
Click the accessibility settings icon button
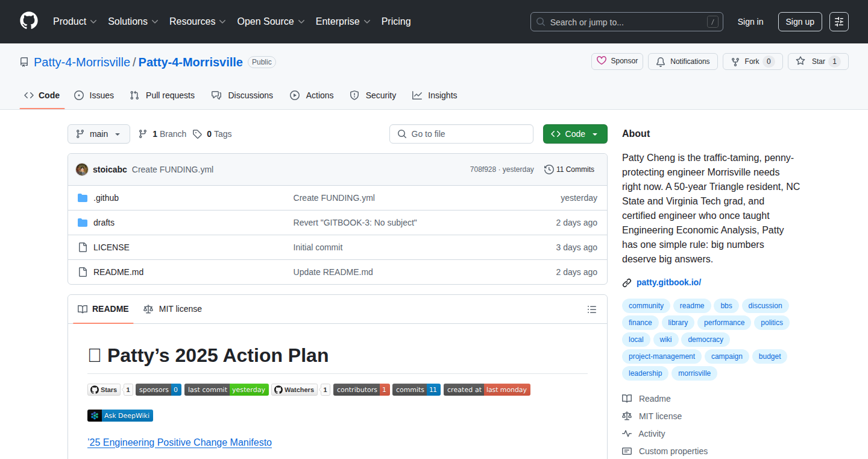[x=838, y=22]
